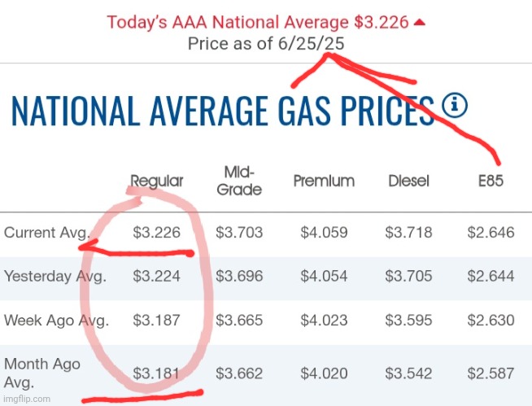The height and width of the screenshot is (406, 532).
Task: Click the Current Avg. row label
Action: pos(47,233)
